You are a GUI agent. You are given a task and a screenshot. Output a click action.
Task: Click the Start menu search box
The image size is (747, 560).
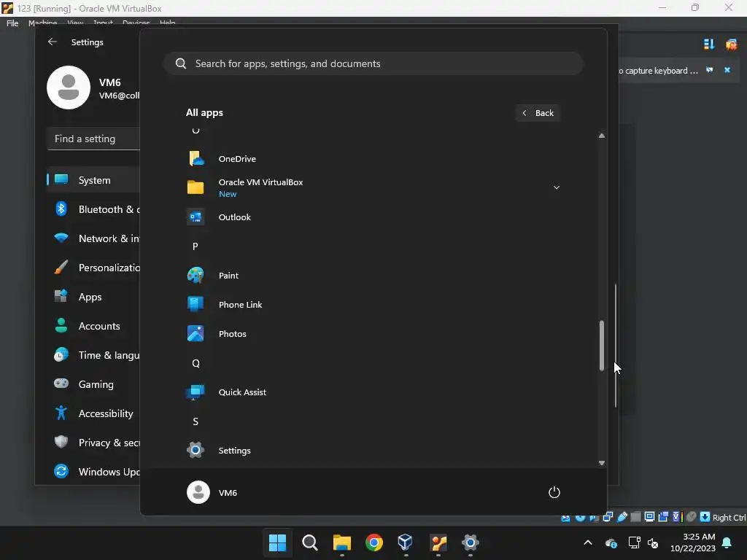373,63
